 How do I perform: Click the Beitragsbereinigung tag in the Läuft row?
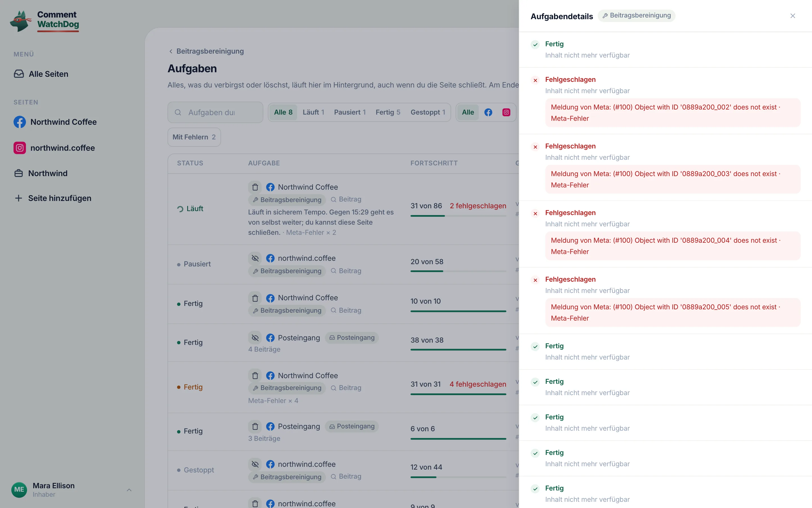tap(287, 200)
